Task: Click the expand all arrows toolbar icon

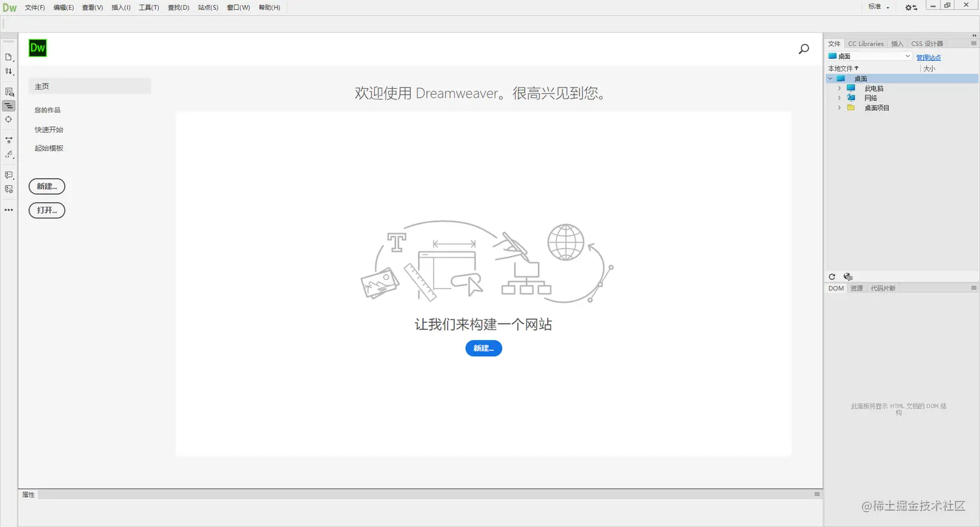Action: (x=8, y=140)
